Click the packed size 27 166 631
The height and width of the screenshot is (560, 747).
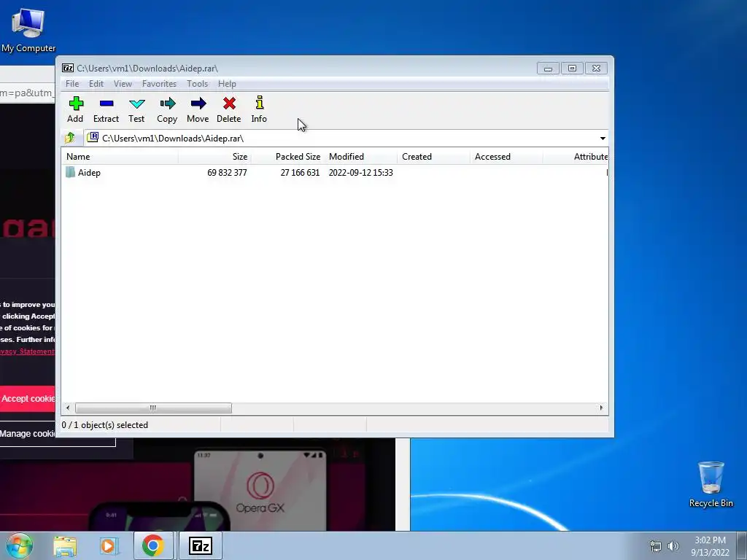click(300, 172)
